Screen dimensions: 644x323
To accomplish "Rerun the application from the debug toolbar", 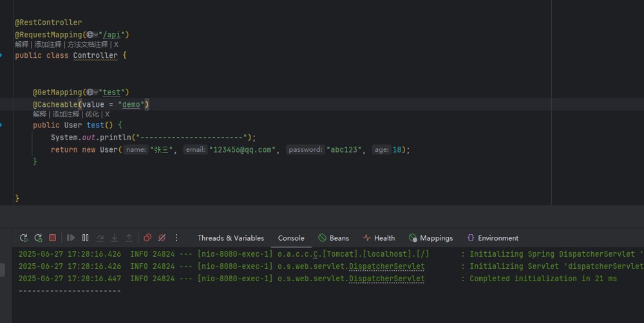I will tap(23, 237).
